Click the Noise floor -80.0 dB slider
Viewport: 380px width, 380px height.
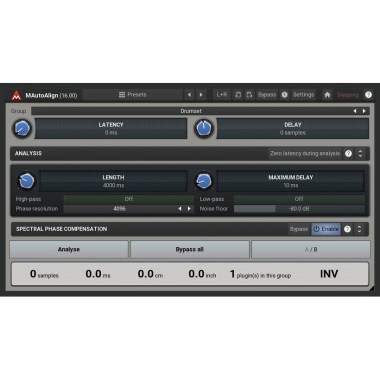point(299,209)
